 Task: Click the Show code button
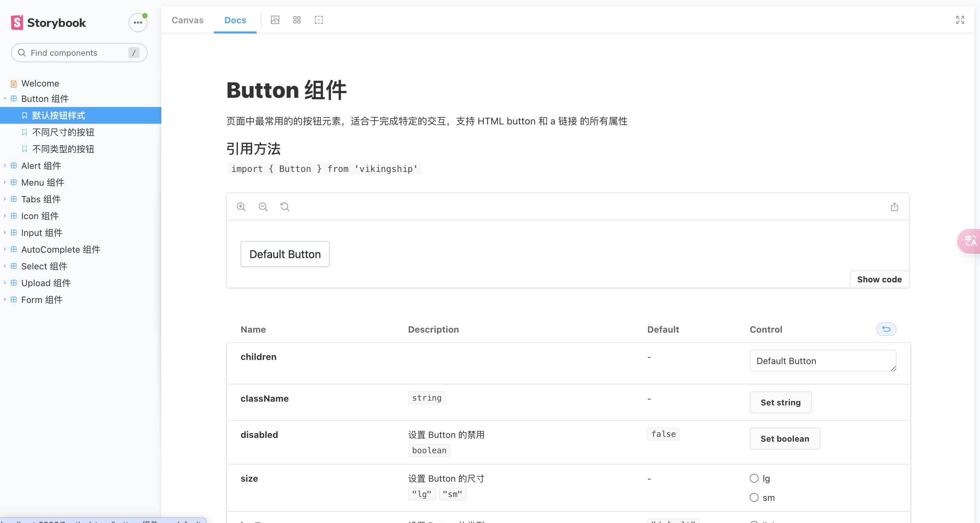pos(879,279)
